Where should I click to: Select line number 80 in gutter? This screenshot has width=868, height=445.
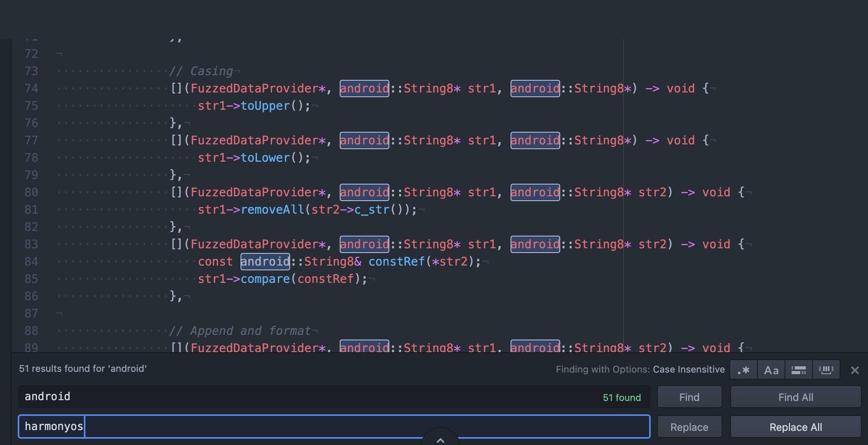pyautogui.click(x=31, y=192)
